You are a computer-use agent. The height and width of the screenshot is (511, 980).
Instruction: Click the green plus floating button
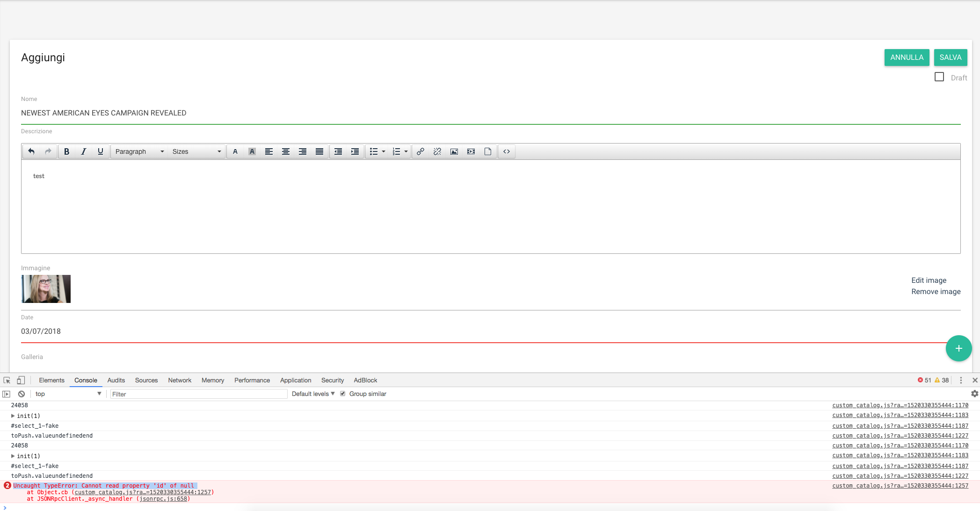coord(958,348)
